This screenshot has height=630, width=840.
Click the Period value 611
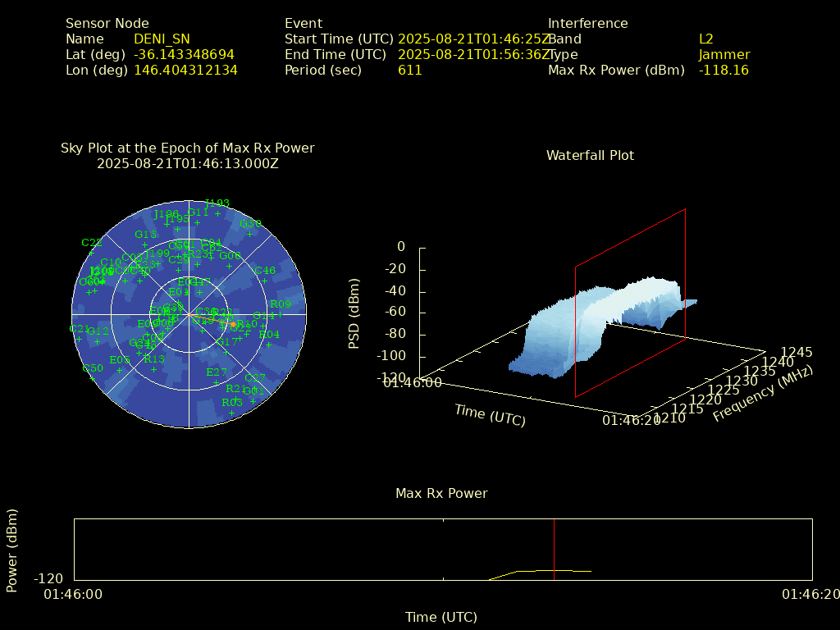[409, 71]
